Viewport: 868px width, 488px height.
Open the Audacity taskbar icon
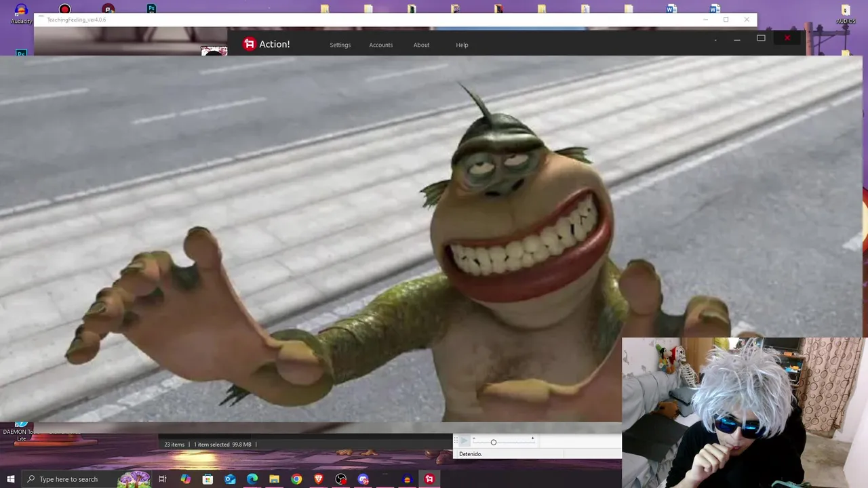[x=408, y=479]
